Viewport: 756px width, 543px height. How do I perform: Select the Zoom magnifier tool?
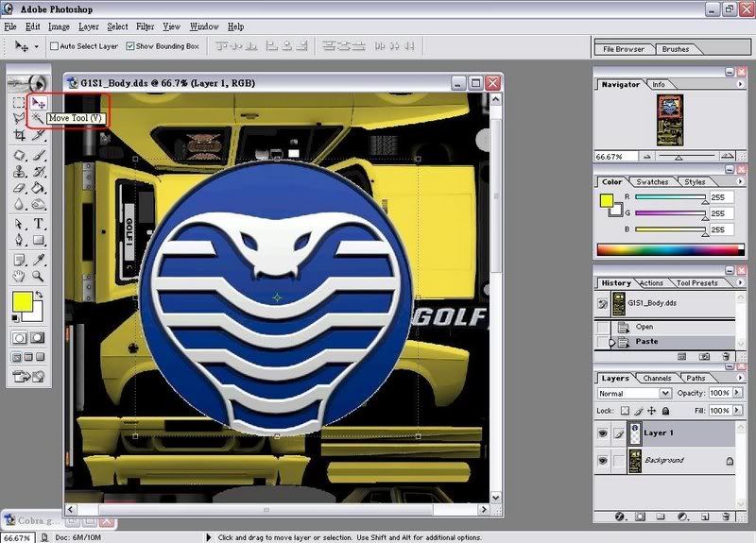(x=39, y=276)
